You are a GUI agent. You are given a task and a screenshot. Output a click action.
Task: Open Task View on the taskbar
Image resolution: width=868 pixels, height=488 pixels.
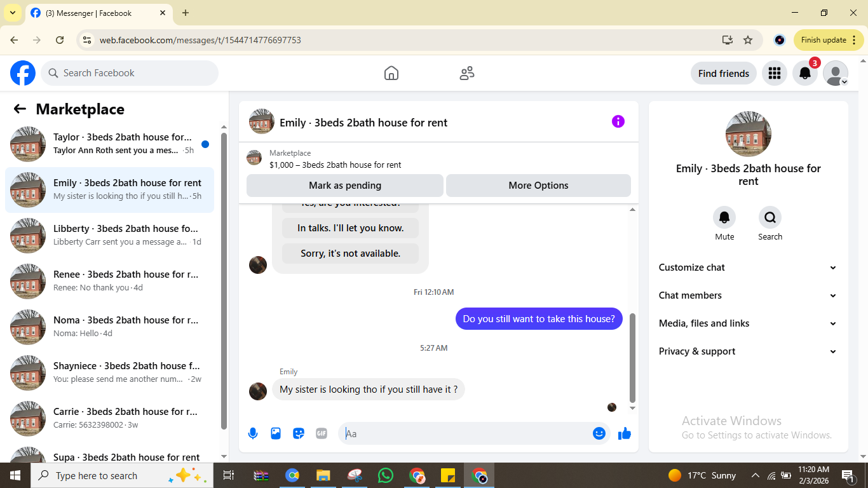tap(229, 475)
